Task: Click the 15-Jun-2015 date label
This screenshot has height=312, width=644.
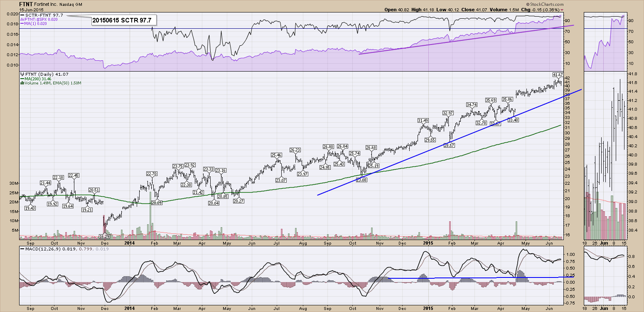Action: (x=31, y=10)
